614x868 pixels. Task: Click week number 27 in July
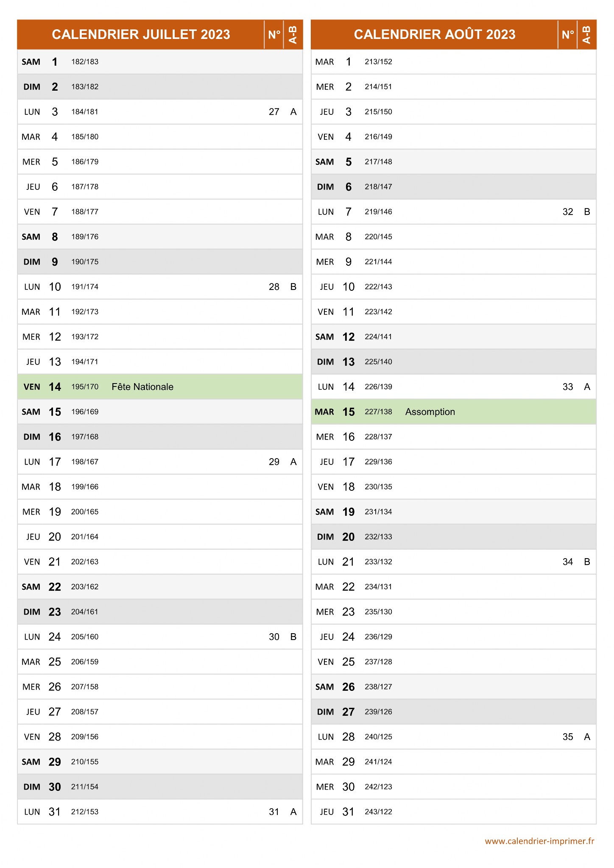[274, 111]
